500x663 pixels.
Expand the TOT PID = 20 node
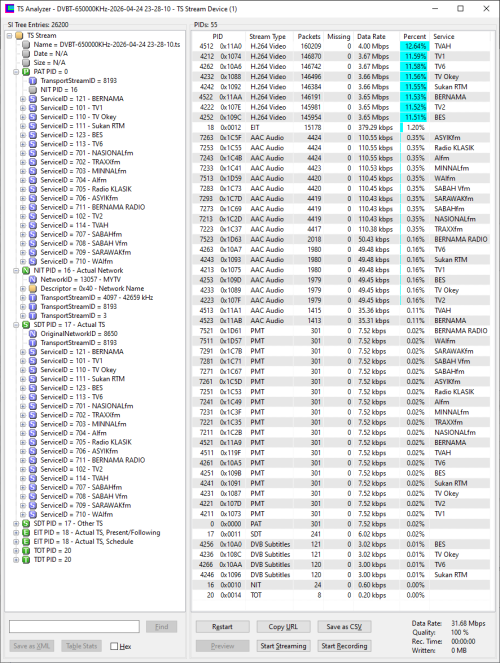pyautogui.click(x=16, y=551)
